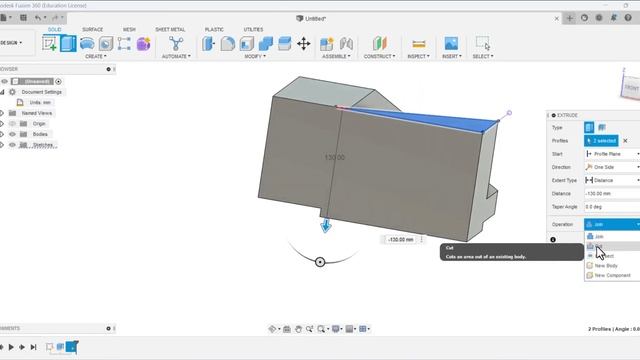
Task: Toggle visibility of Origin folder
Action: click(x=12, y=124)
